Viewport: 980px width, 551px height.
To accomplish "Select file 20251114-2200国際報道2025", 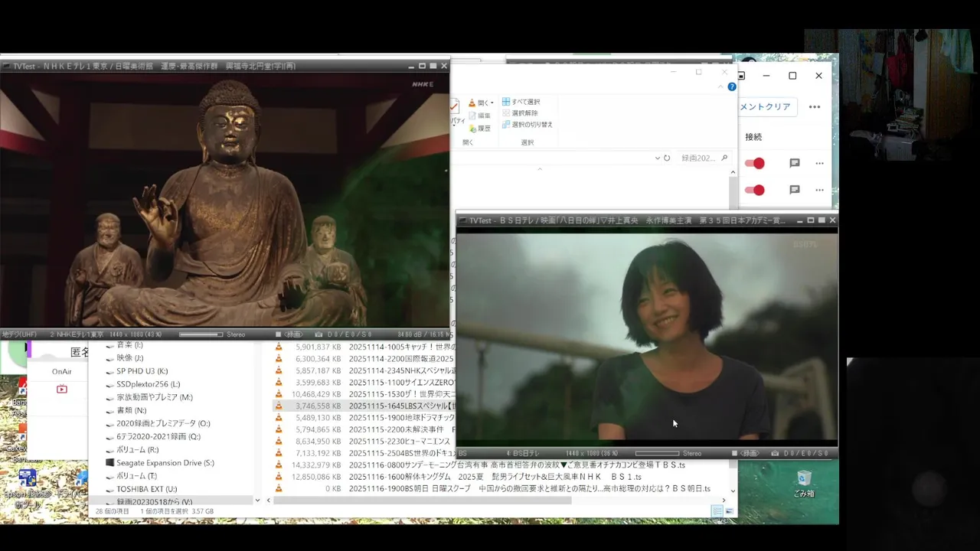I will coord(401,358).
